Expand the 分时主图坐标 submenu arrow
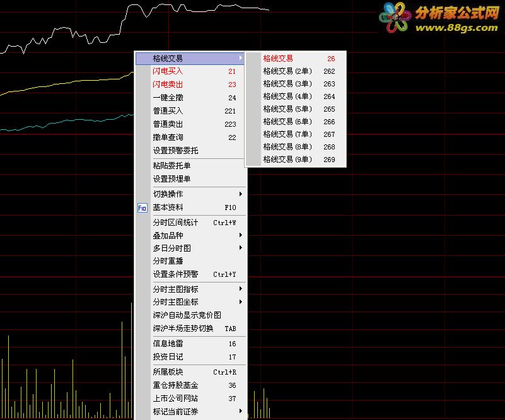 241,302
